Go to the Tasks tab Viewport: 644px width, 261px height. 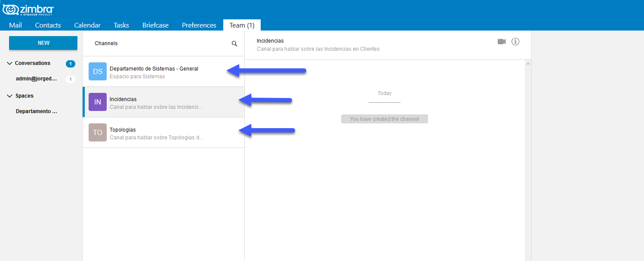point(121,25)
